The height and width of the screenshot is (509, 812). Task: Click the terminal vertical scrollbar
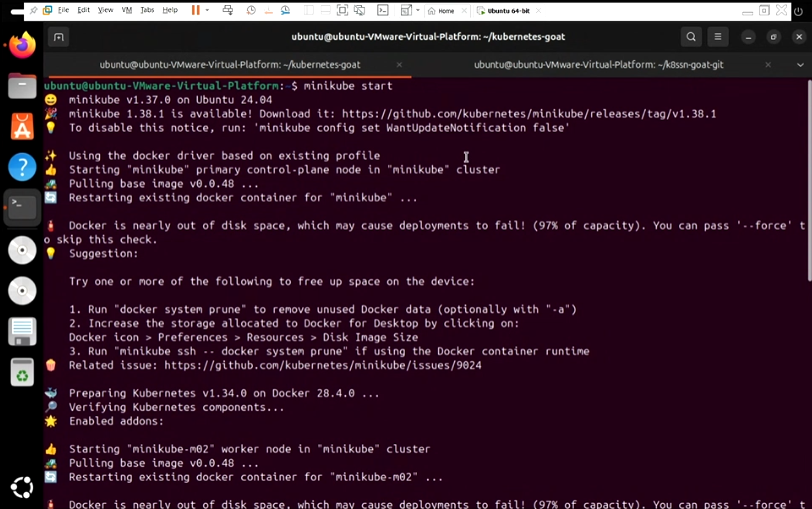(x=809, y=181)
